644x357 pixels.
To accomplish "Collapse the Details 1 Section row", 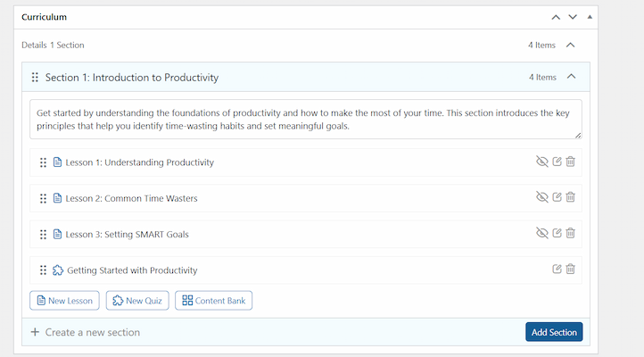I will click(571, 45).
